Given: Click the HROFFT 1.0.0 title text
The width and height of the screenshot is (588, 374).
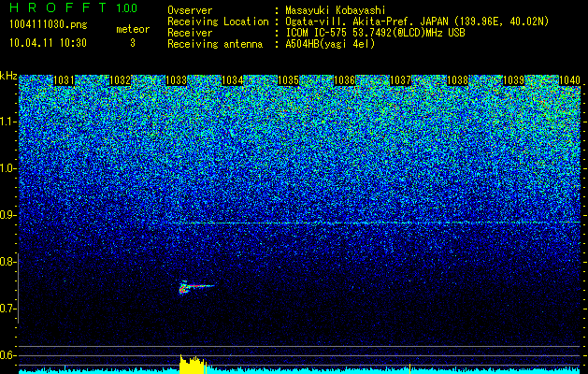Looking at the screenshot, I should (74, 7).
